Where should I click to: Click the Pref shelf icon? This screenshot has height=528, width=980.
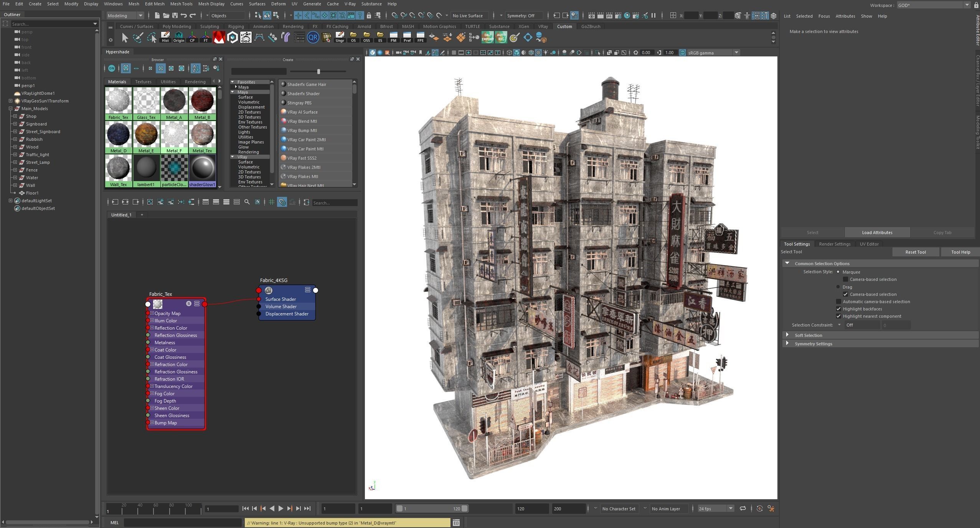point(407,37)
